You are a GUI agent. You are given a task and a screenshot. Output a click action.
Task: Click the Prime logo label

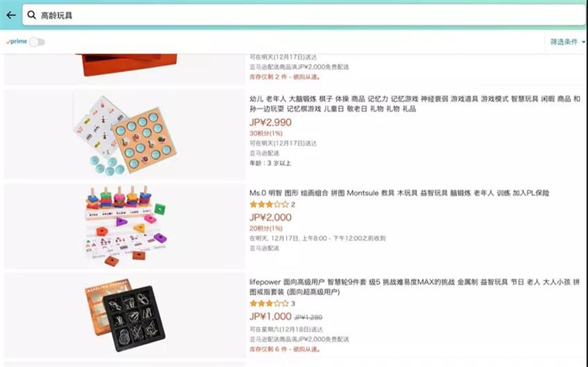tap(16, 41)
